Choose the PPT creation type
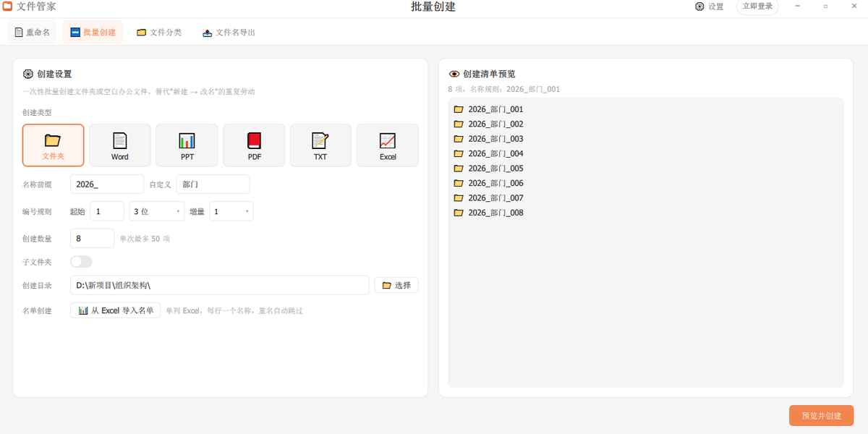 [x=187, y=145]
